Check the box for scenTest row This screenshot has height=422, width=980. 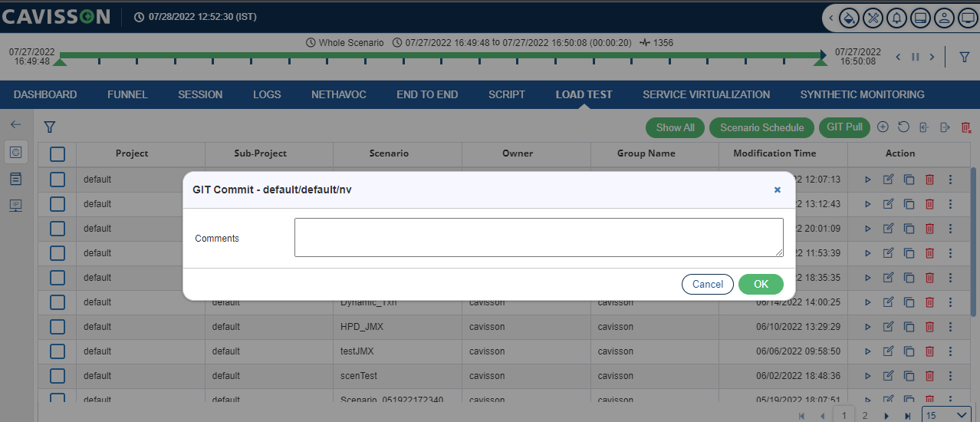pyautogui.click(x=58, y=376)
